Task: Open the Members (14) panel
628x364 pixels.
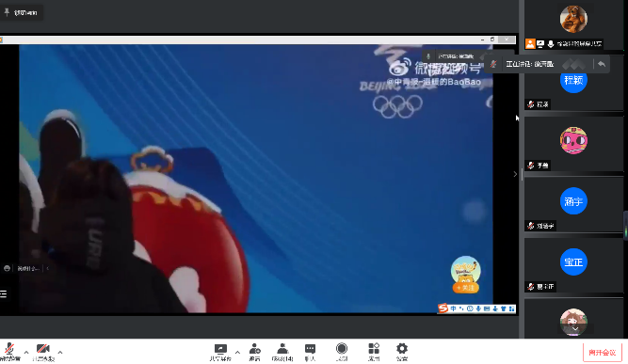Action: click(282, 352)
